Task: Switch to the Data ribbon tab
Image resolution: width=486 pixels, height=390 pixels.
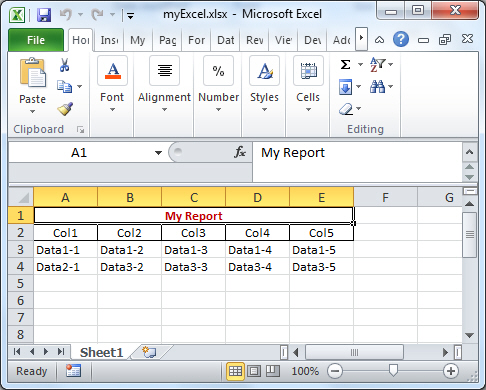Action: pos(226,40)
